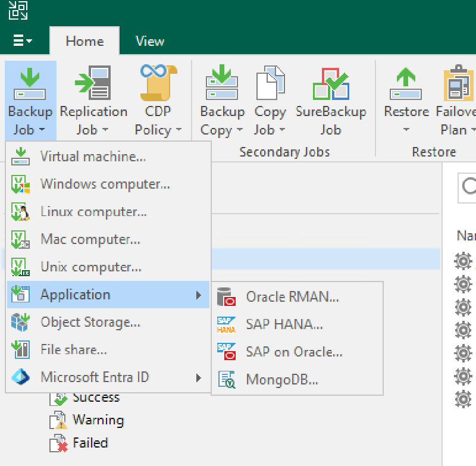Screen dimensions: 476x466
Task: Click the MongoDB document icon
Action: [x=227, y=380]
